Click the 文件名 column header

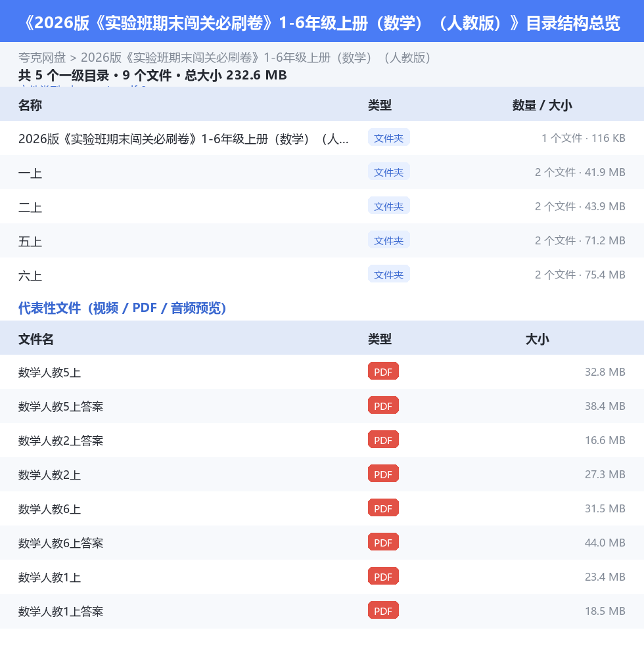[x=36, y=339]
